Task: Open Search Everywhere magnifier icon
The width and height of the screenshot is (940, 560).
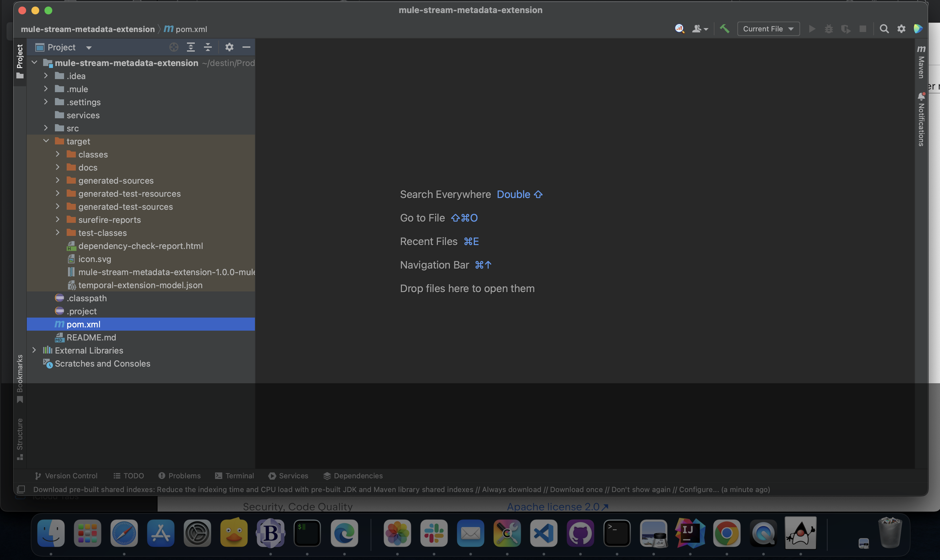Action: [x=884, y=29]
